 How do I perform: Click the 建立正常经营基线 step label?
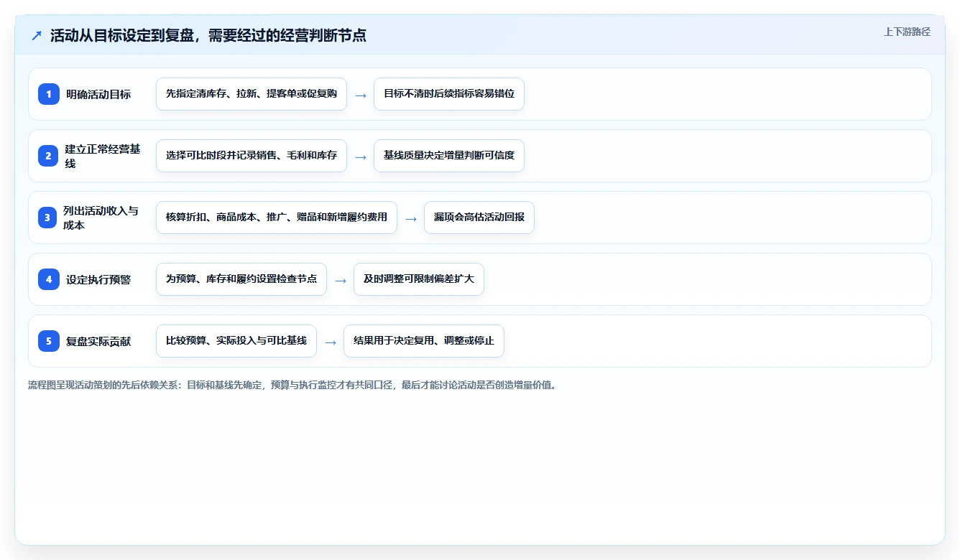coord(103,156)
